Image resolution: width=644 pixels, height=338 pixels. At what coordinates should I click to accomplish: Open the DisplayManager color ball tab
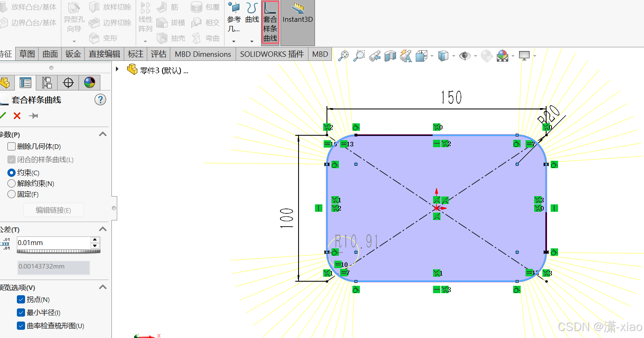click(90, 83)
